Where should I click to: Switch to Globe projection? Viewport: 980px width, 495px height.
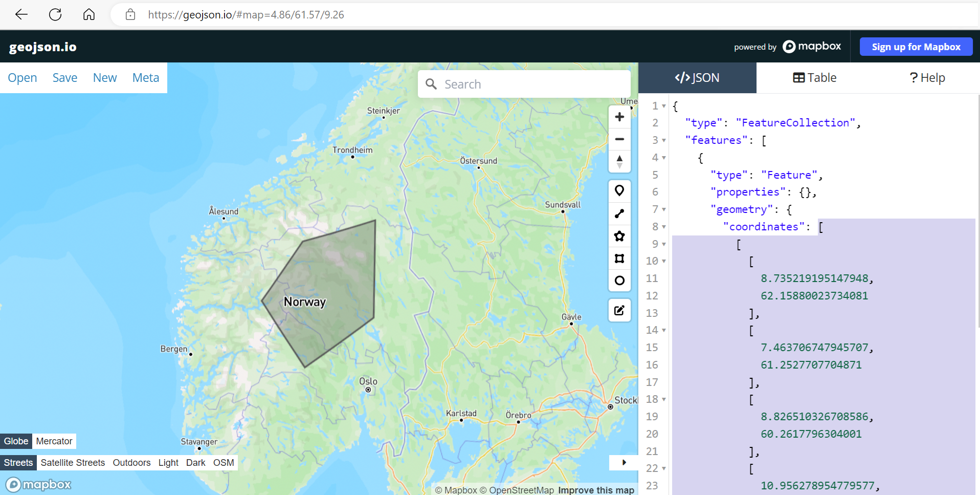(16, 441)
